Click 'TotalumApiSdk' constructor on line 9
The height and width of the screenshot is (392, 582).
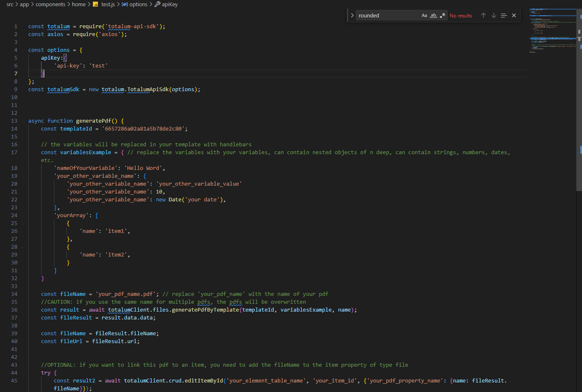148,90
